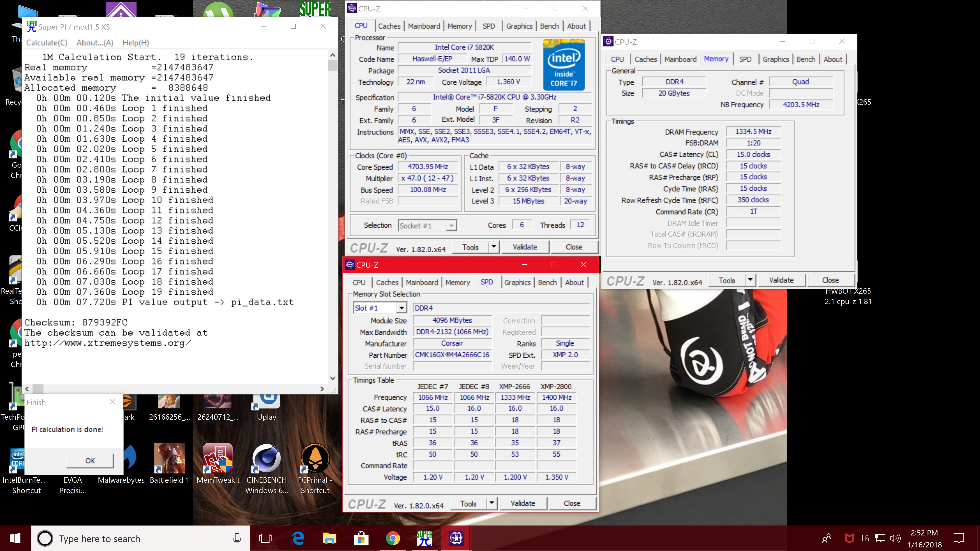Viewport: 980px width, 551px height.
Task: Open the Battlefield 1 desktop icon
Action: tap(169, 464)
